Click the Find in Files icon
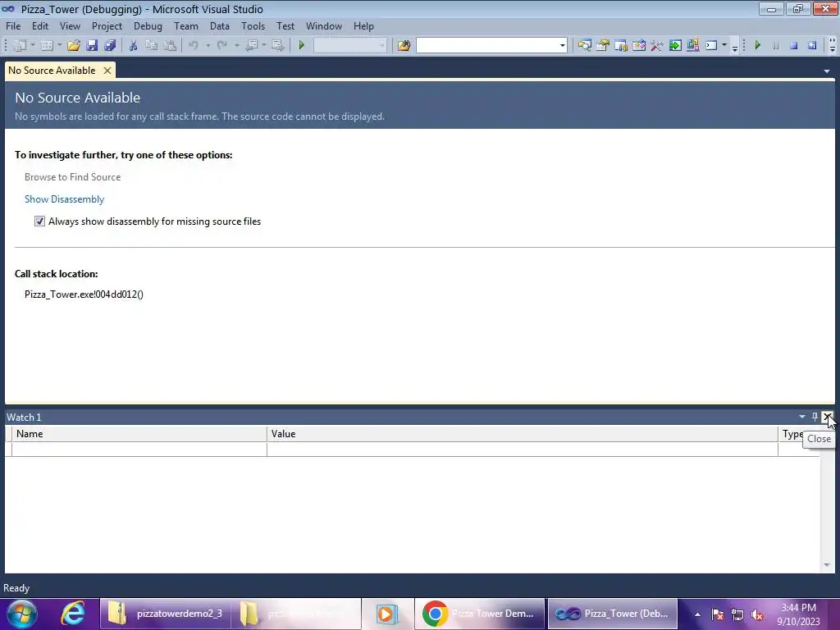 404,46
